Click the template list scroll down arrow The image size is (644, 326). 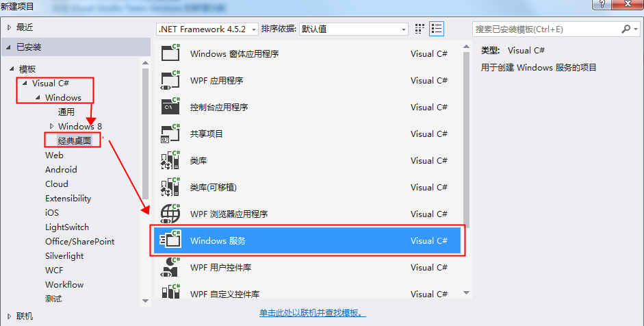point(466,292)
